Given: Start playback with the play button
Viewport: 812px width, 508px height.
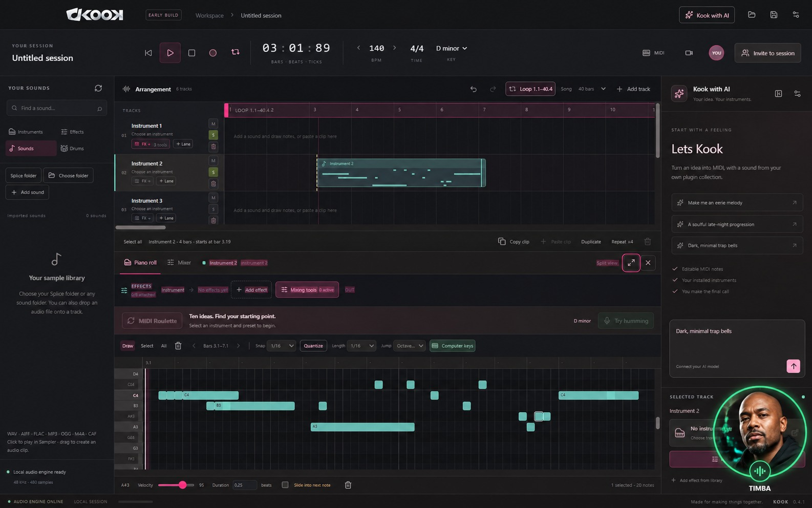Looking at the screenshot, I should pos(170,53).
